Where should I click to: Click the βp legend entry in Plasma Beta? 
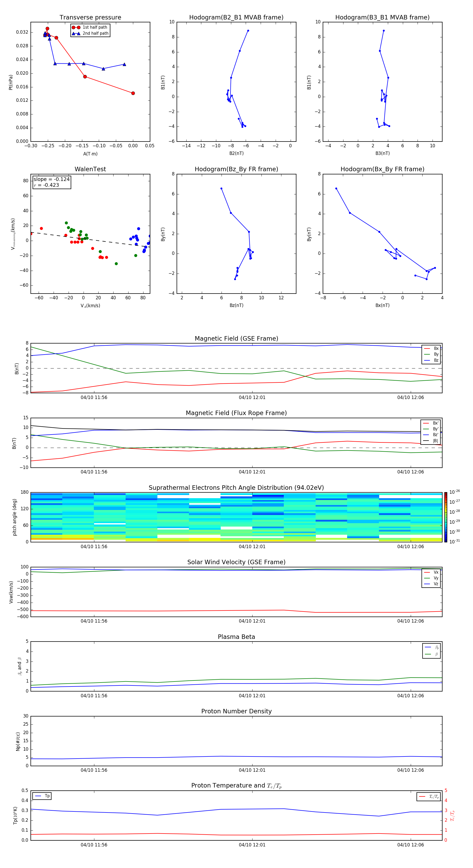tap(431, 647)
